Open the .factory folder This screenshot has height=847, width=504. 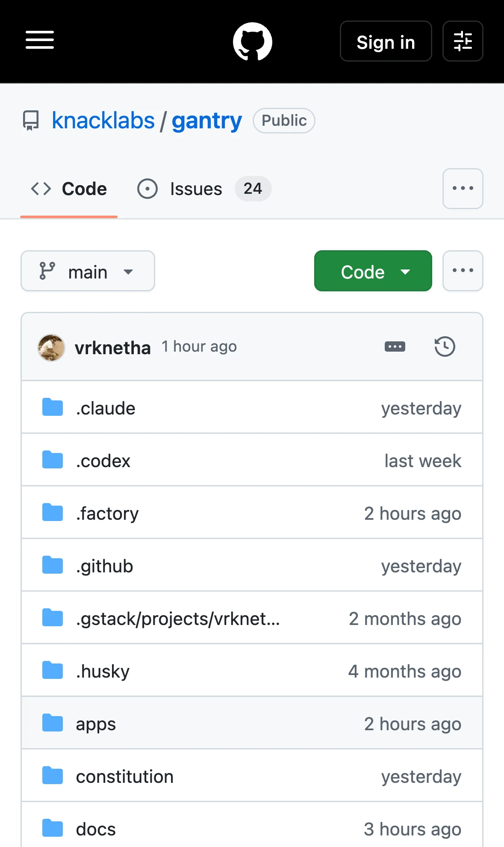[x=107, y=514]
